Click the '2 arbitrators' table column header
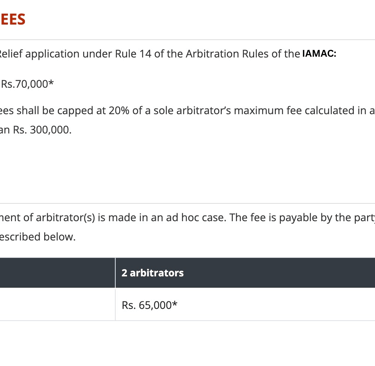The width and height of the screenshot is (375, 366). point(153,273)
